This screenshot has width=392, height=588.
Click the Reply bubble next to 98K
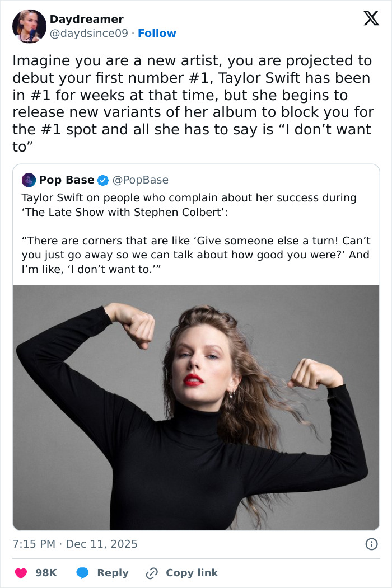coord(83,572)
